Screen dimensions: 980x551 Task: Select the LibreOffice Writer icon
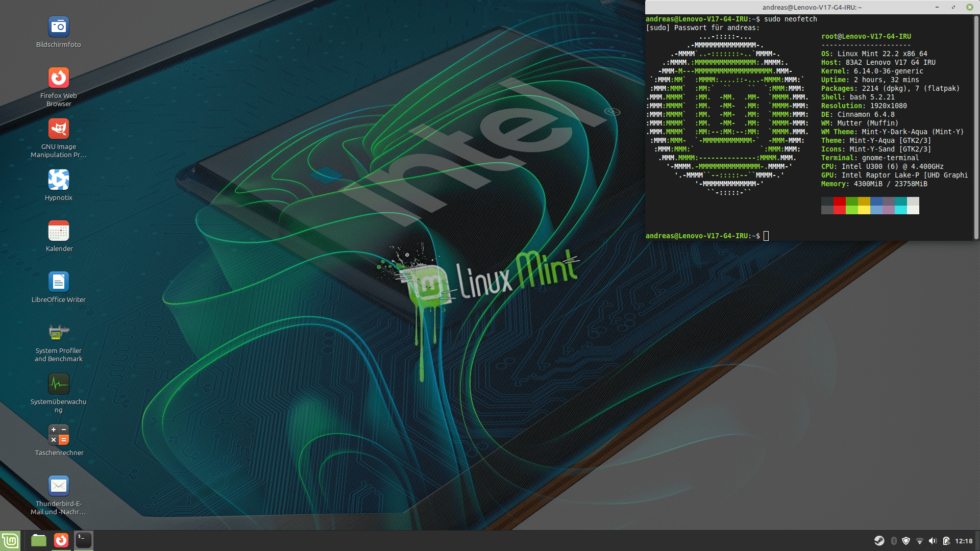59,282
